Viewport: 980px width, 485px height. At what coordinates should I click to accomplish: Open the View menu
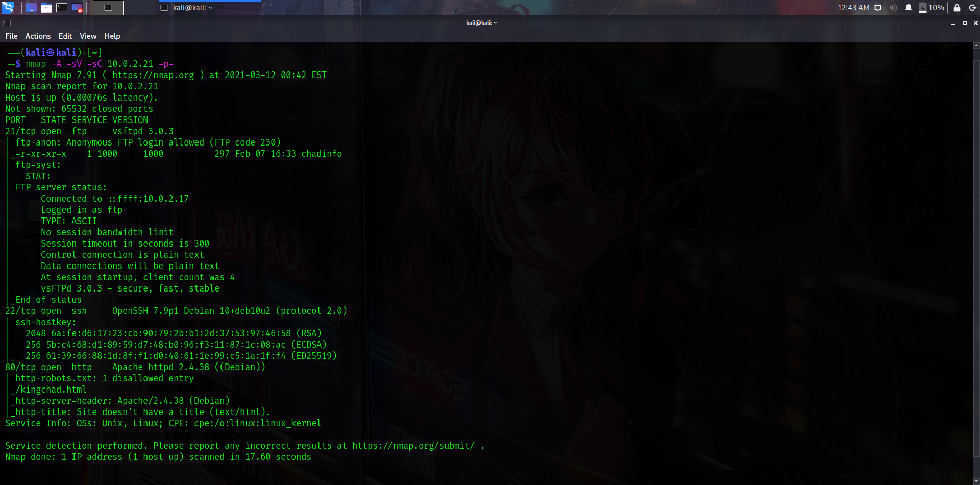point(88,36)
